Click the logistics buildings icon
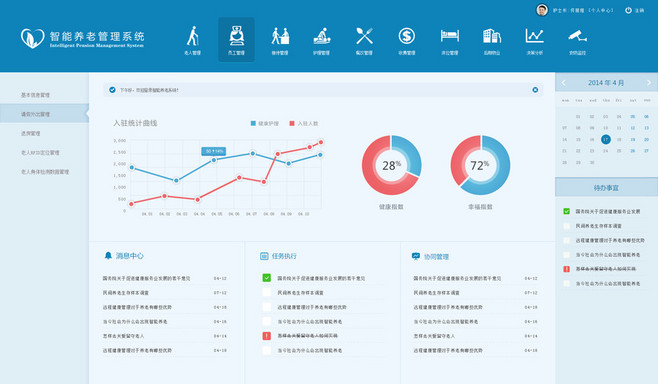The image size is (658, 384). pos(492,36)
